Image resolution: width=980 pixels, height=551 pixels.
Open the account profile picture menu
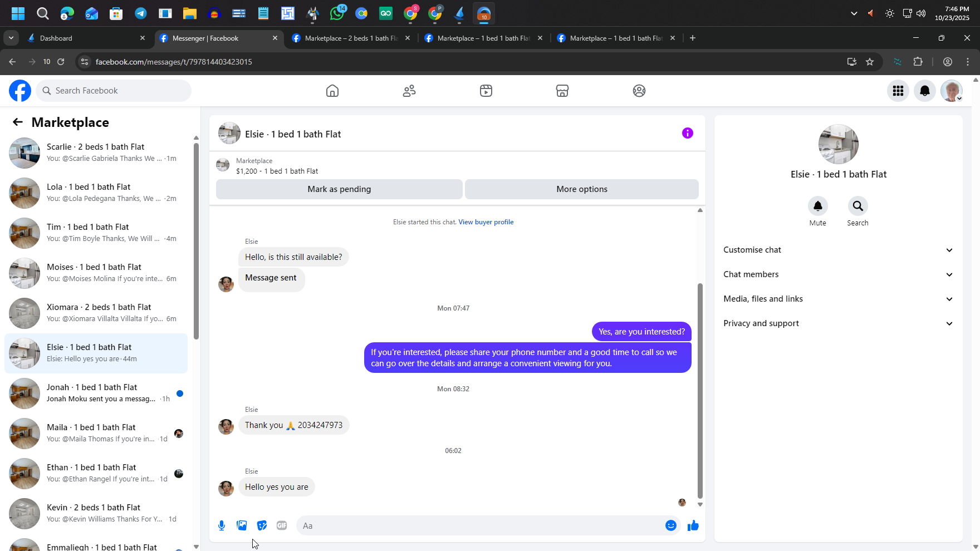click(x=952, y=91)
